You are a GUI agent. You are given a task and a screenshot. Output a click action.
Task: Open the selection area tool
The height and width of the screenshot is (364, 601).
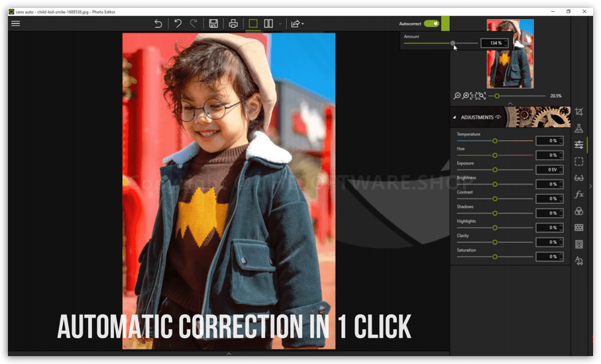[578, 161]
